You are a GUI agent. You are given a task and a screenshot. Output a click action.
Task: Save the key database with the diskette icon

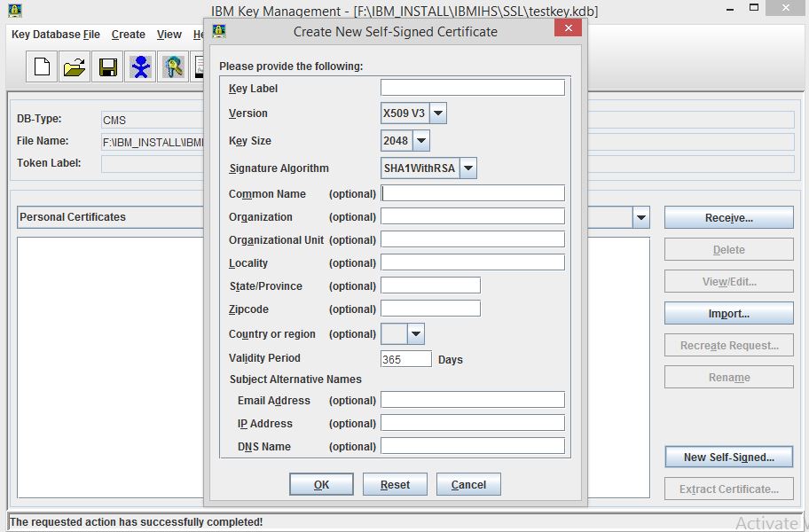(106, 66)
